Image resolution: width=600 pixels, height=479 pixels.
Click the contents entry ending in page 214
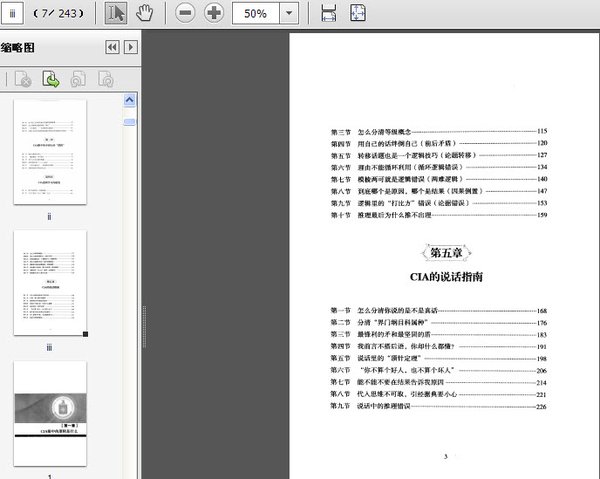(x=439, y=382)
